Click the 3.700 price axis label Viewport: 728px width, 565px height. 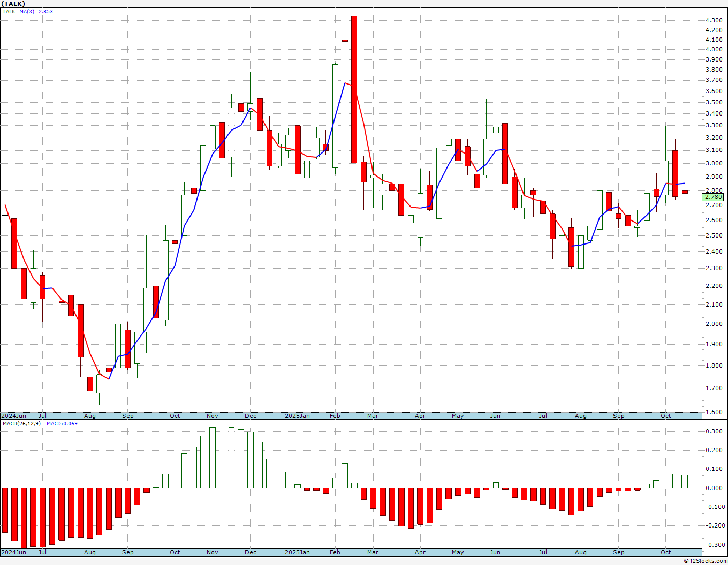click(x=714, y=80)
